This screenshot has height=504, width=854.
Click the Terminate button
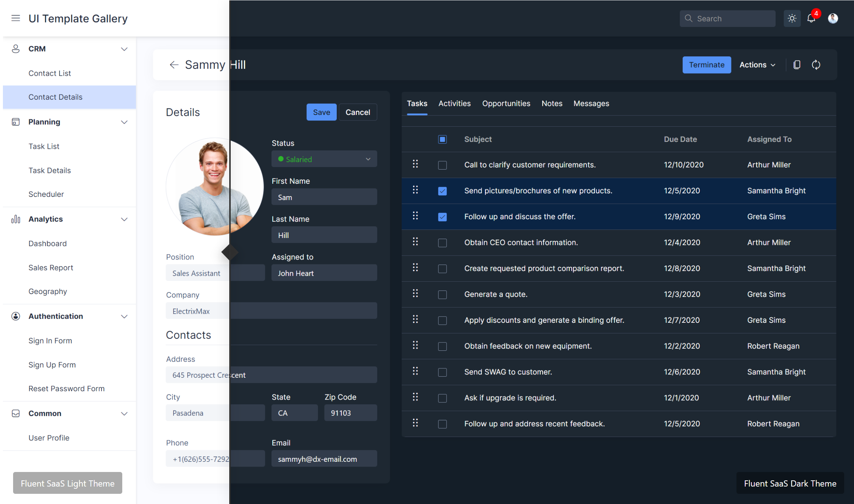coord(706,65)
